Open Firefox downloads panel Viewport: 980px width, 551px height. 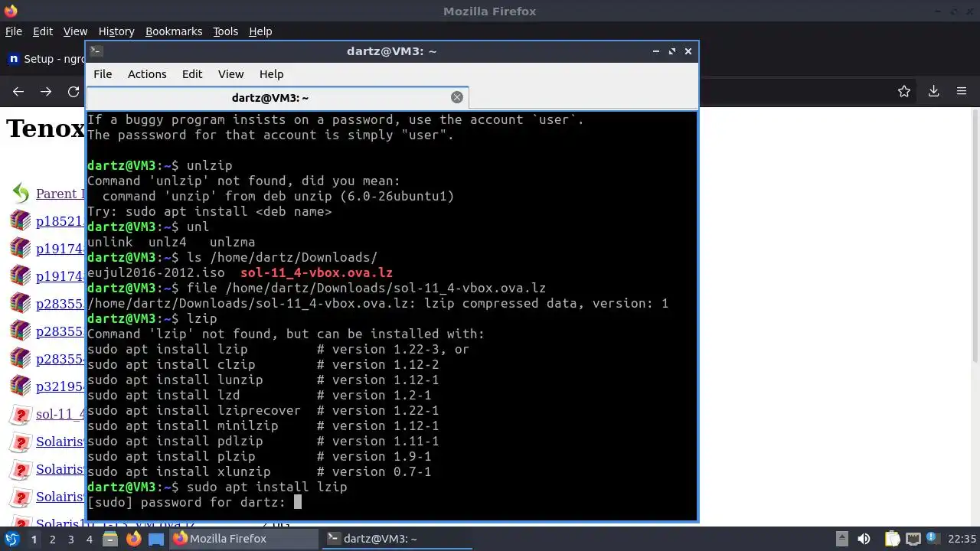pyautogui.click(x=933, y=91)
